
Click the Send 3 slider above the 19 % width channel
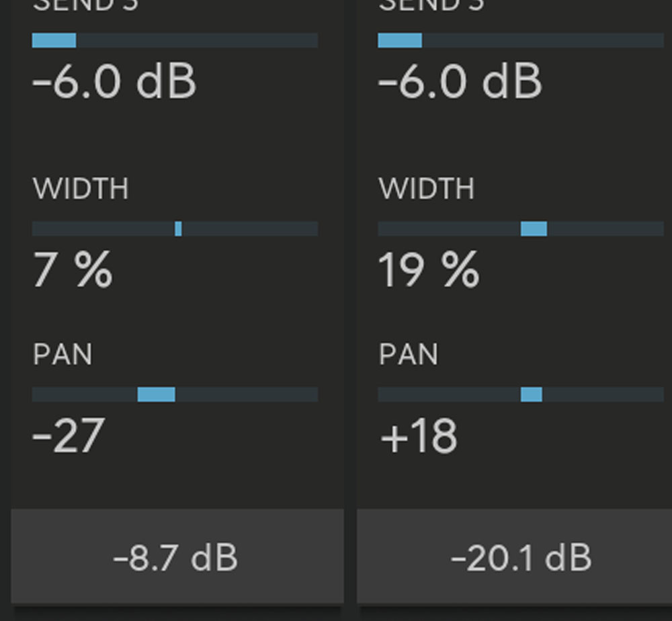pyautogui.click(x=521, y=40)
